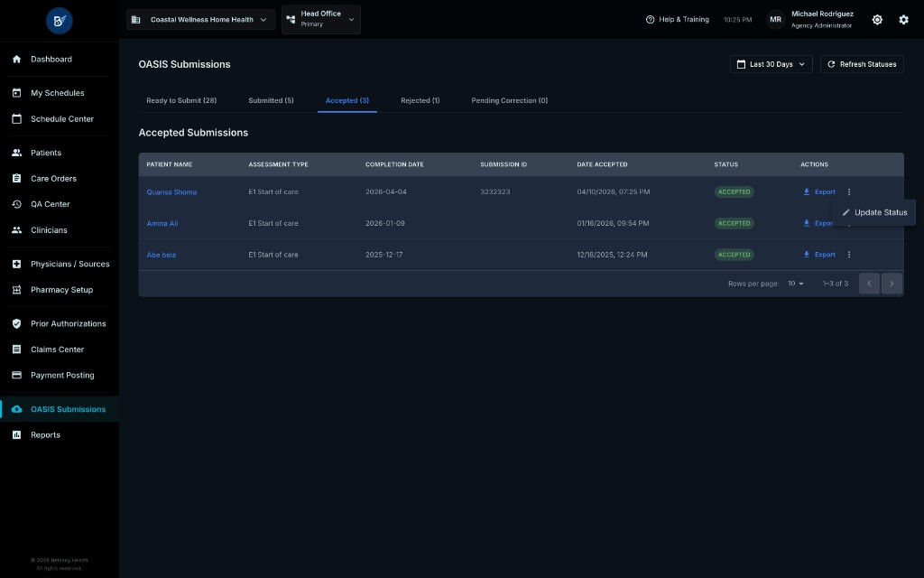
Task: Click the ACCEPTED badge in Amina Ali row
Action: [735, 224]
